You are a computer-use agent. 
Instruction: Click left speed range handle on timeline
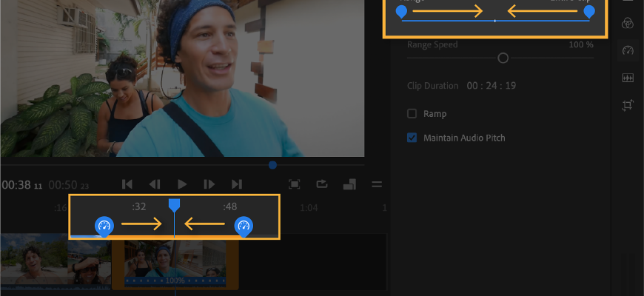[104, 226]
